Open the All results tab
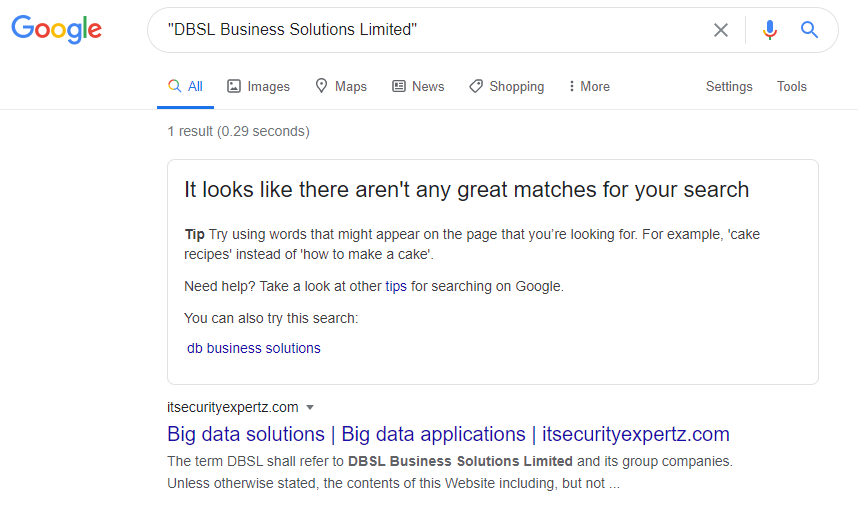The height and width of the screenshot is (522, 858). point(185,86)
